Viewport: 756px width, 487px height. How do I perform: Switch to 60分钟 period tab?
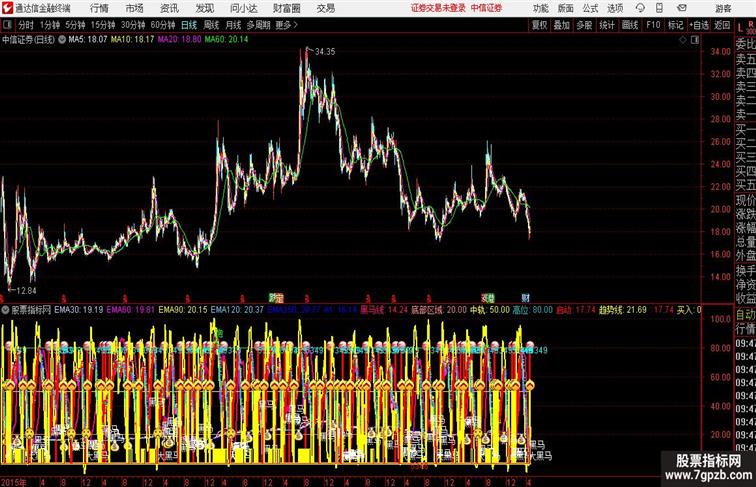[x=162, y=25]
